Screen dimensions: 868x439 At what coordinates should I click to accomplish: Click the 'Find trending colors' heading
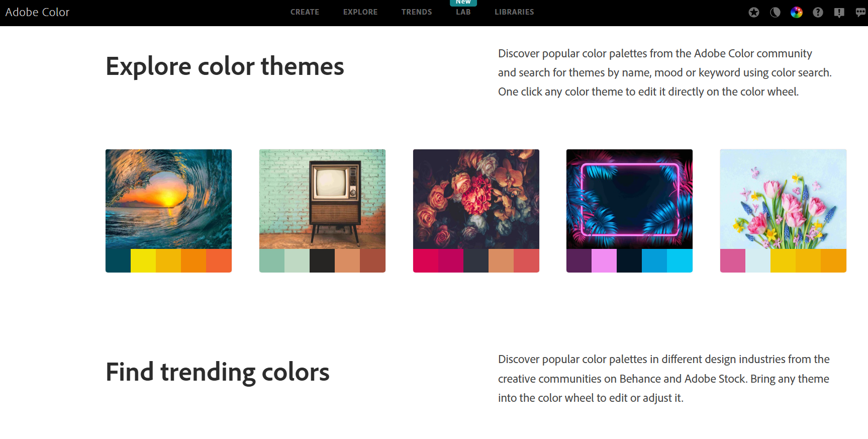pos(218,372)
